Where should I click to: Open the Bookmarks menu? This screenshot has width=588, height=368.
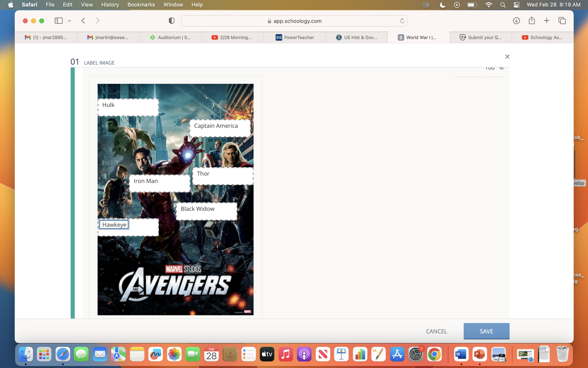[x=141, y=5]
